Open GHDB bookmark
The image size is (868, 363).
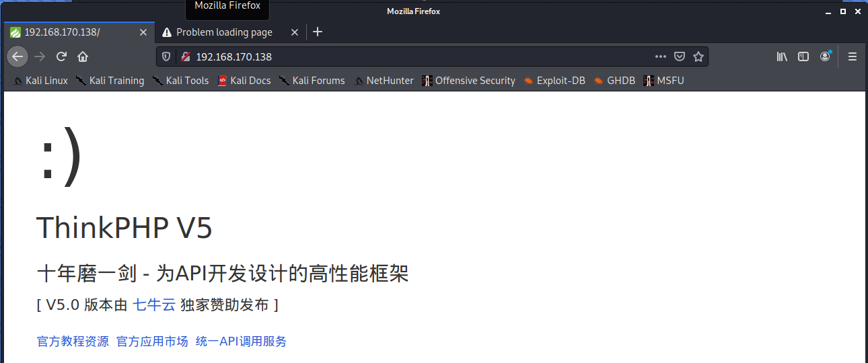(x=614, y=81)
